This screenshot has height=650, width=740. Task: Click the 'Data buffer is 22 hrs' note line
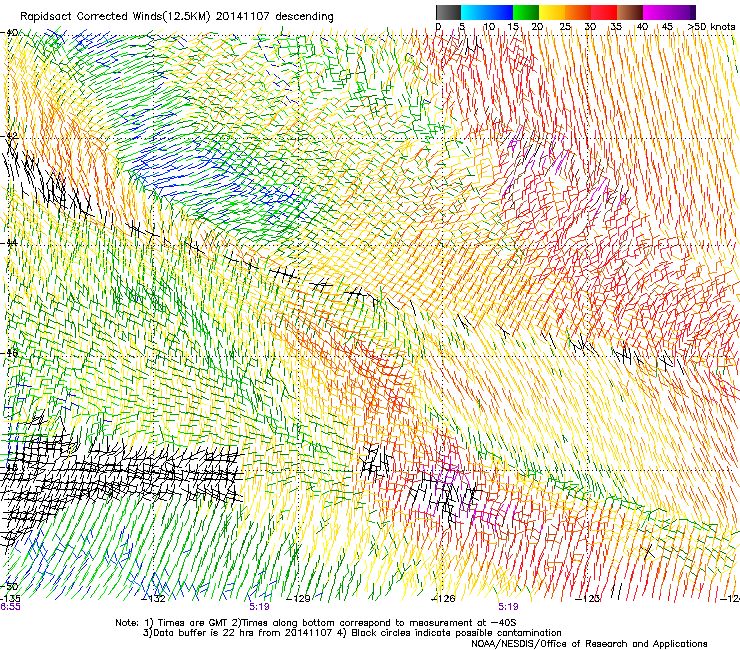tap(352, 633)
